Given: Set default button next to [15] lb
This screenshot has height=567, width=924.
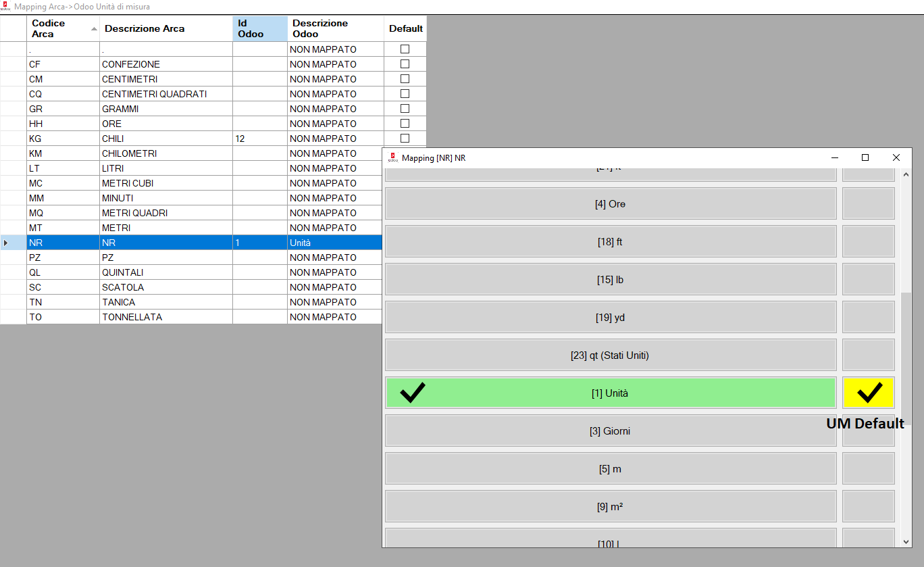Looking at the screenshot, I should point(869,279).
